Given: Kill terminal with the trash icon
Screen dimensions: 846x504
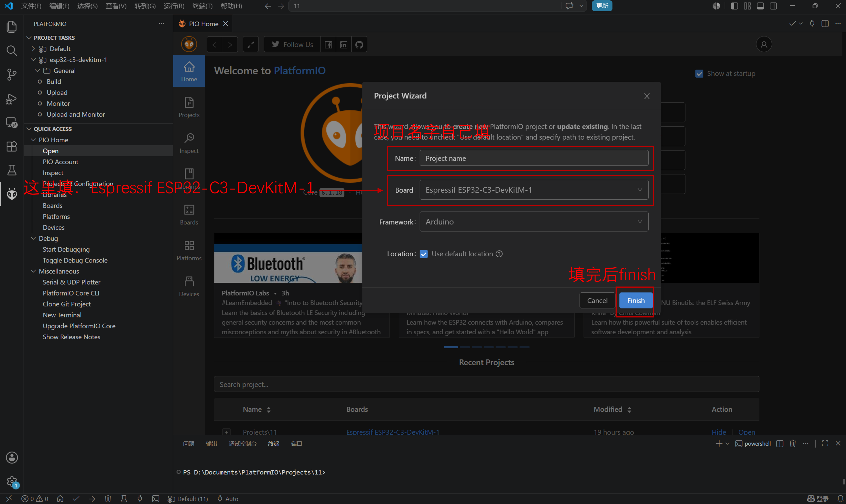Looking at the screenshot, I should pos(793,444).
